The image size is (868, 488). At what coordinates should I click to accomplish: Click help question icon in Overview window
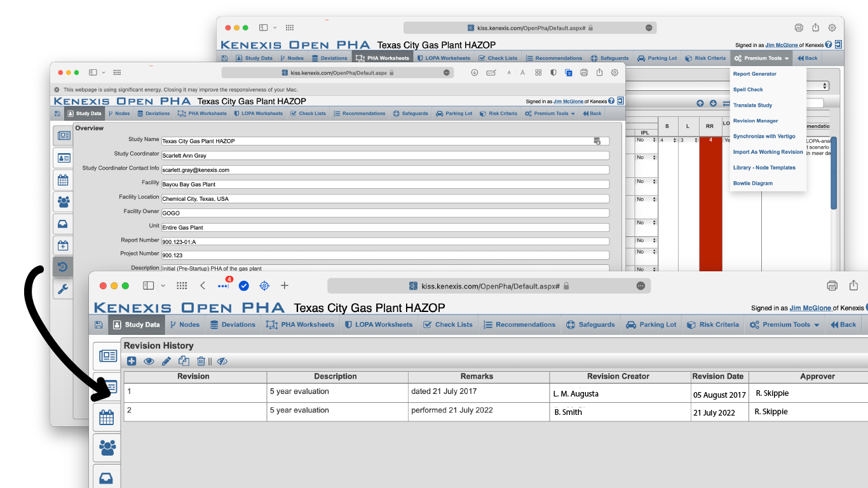point(611,101)
